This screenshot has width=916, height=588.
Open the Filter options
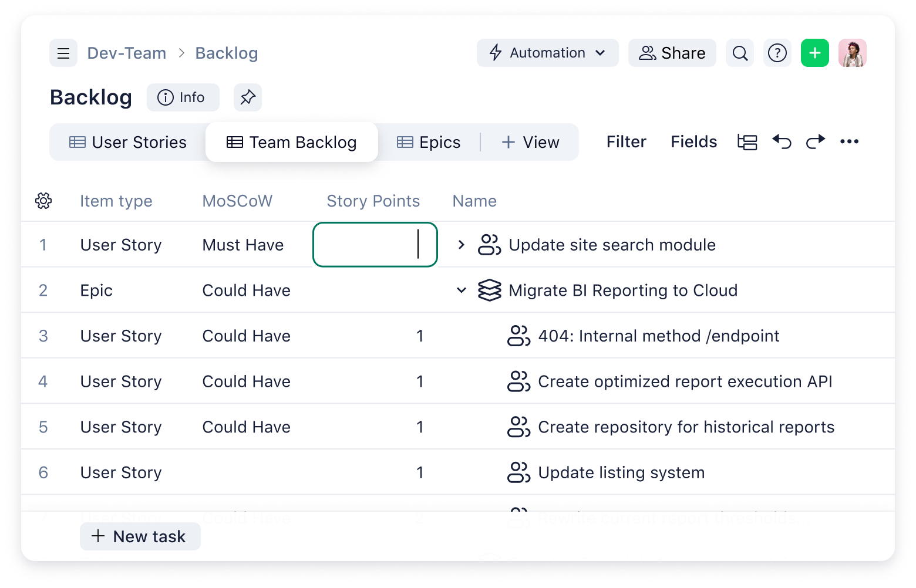(x=626, y=142)
